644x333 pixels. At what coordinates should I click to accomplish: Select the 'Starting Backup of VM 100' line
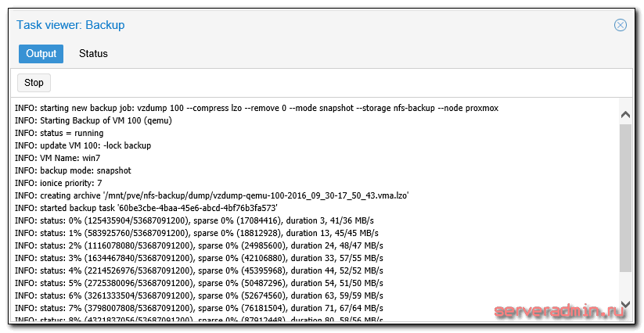pos(93,120)
